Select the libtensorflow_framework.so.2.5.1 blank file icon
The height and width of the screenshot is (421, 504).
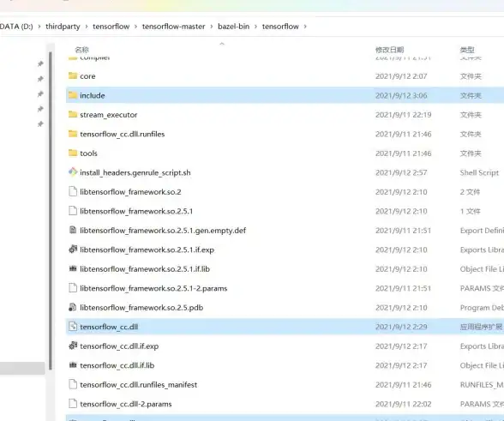coord(73,211)
